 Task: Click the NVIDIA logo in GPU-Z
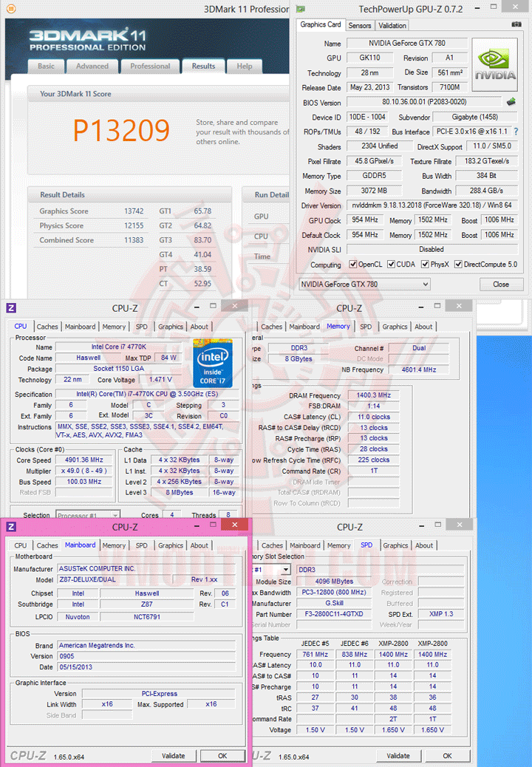[494, 64]
